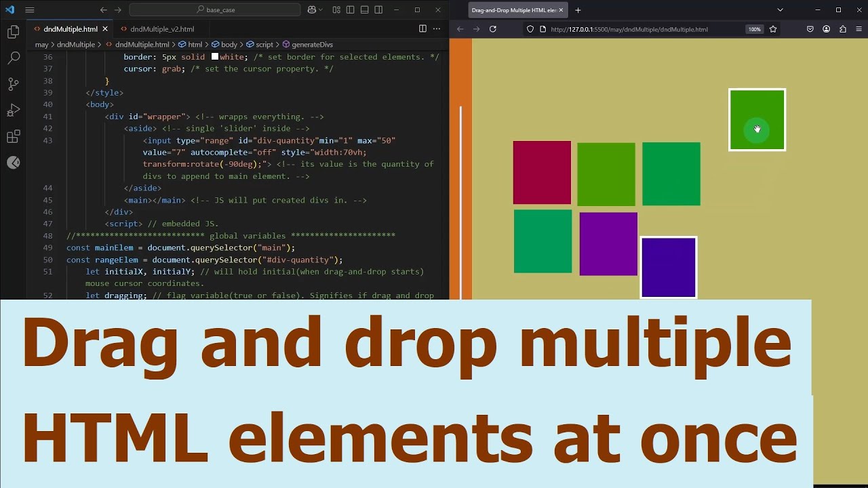Viewport: 868px width, 488px height.
Task: Click the tracking protection shield icon
Action: [x=530, y=29]
